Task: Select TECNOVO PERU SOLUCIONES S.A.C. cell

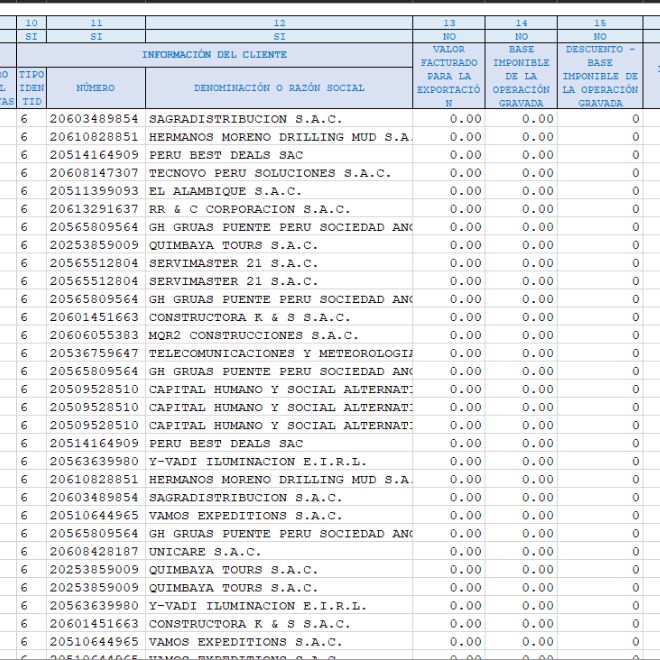Action: click(279, 173)
